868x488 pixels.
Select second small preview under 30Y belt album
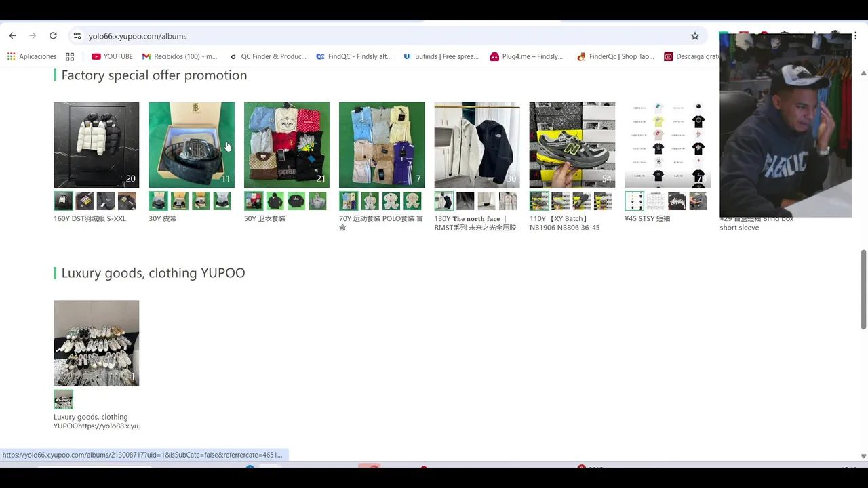click(x=180, y=201)
